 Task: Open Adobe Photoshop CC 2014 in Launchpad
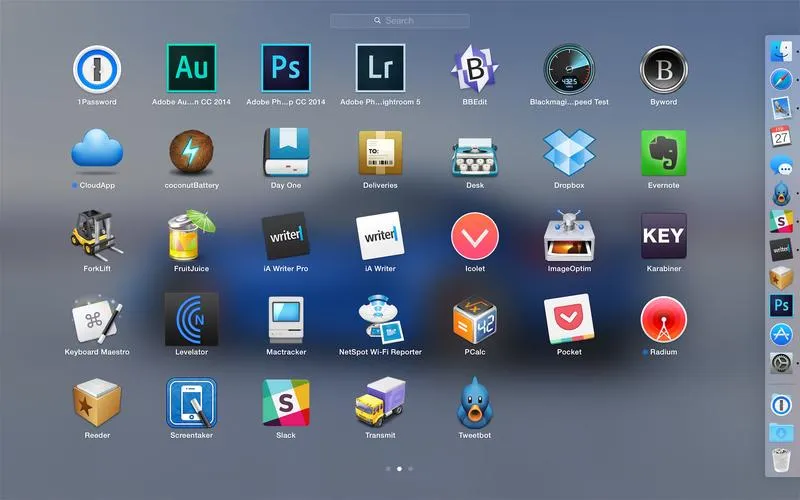click(x=286, y=68)
